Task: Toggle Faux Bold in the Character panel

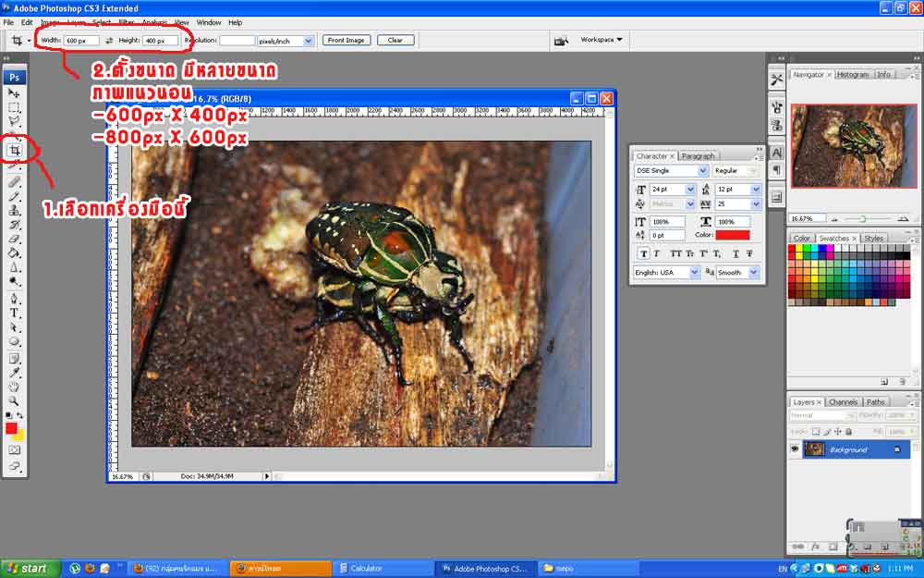Action: pyautogui.click(x=642, y=253)
